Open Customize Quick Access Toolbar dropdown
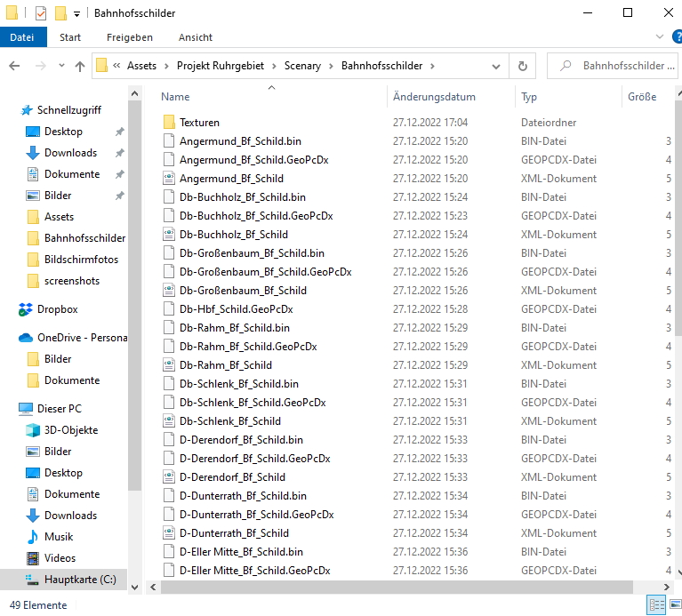682x616 pixels. 76,14
